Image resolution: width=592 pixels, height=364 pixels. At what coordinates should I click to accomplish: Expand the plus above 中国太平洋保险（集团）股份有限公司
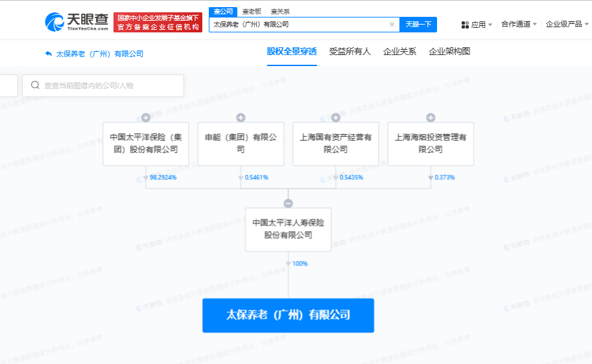[146, 117]
